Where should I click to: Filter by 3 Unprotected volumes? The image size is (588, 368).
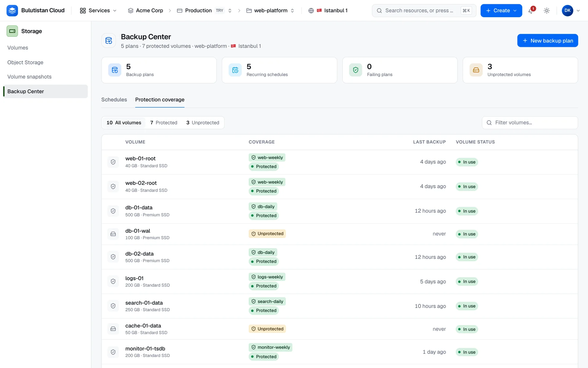click(202, 123)
